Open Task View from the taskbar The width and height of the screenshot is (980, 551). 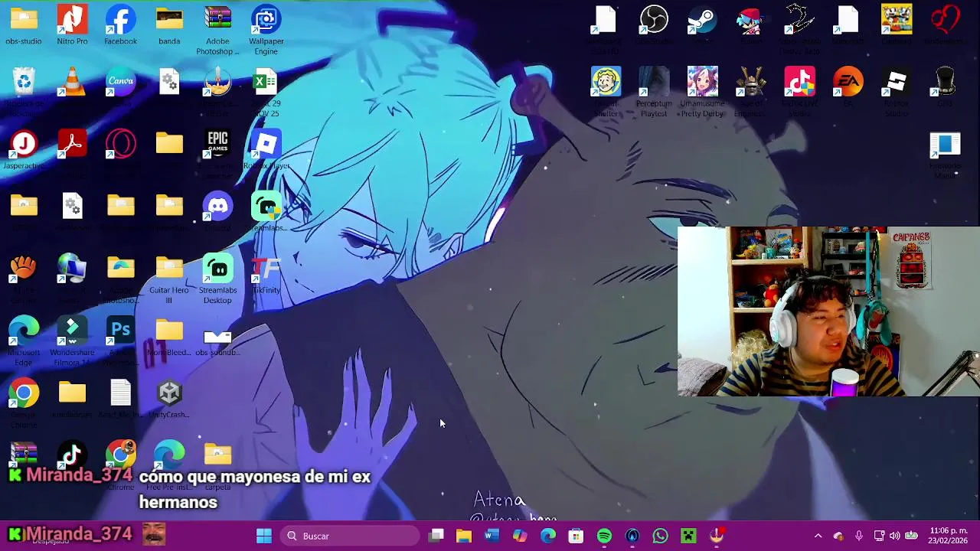pyautogui.click(x=436, y=536)
